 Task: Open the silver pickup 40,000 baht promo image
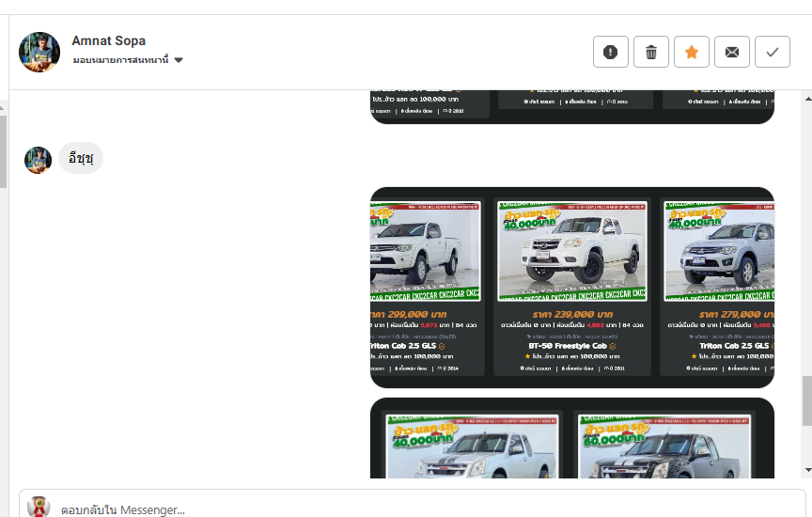pos(472,446)
